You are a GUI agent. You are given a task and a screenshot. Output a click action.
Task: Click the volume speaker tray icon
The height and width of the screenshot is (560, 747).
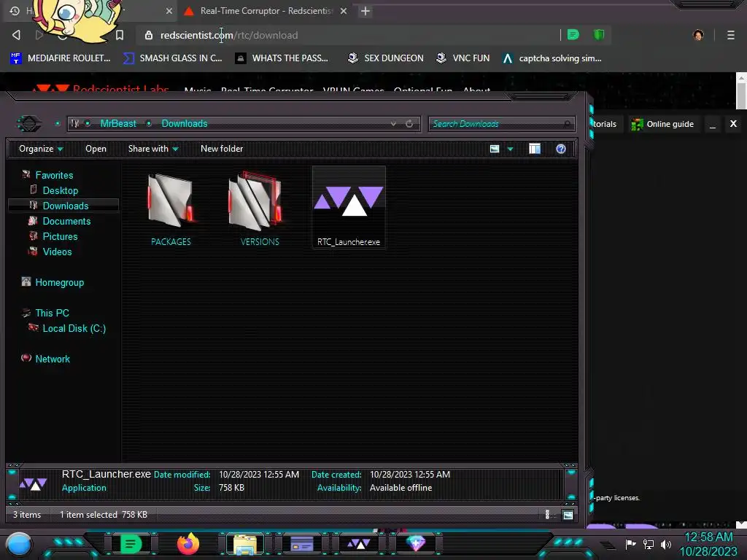pos(666,544)
